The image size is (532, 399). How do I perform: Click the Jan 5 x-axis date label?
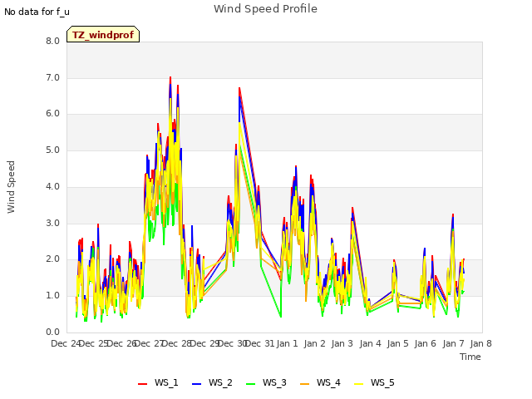[397, 343]
